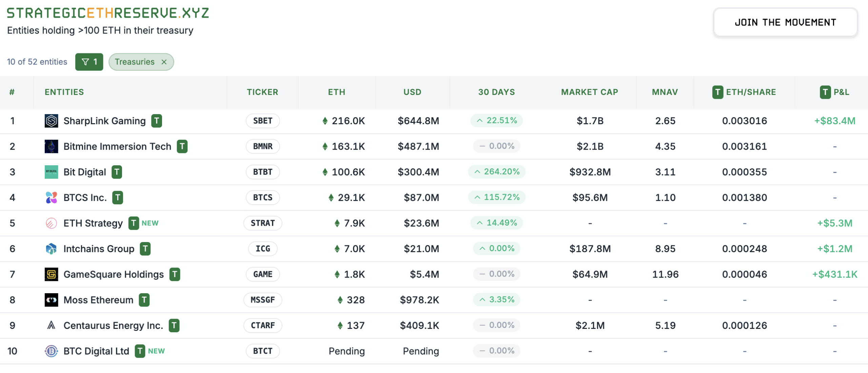This screenshot has height=373, width=868.
Task: Click the T treasury badge beside Intchains Group
Action: 145,249
